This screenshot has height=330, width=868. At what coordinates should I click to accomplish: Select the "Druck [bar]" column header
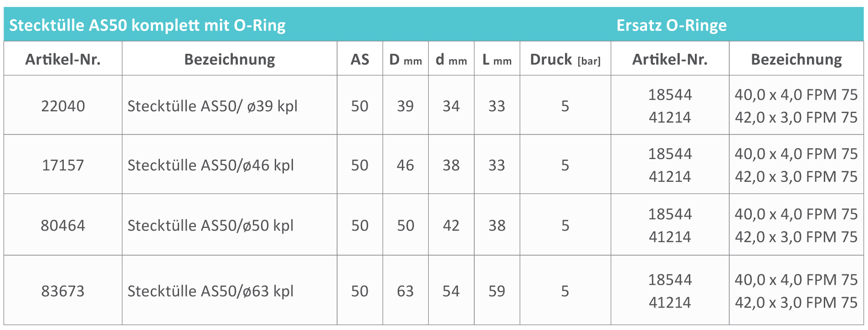565,59
